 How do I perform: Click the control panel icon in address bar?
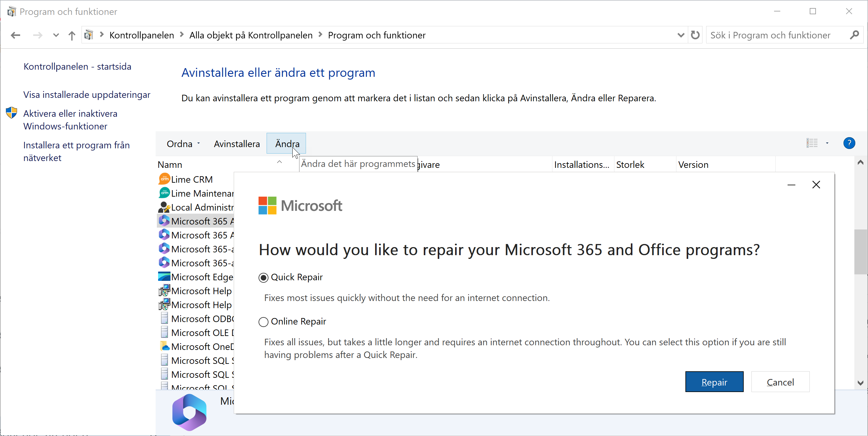point(89,35)
